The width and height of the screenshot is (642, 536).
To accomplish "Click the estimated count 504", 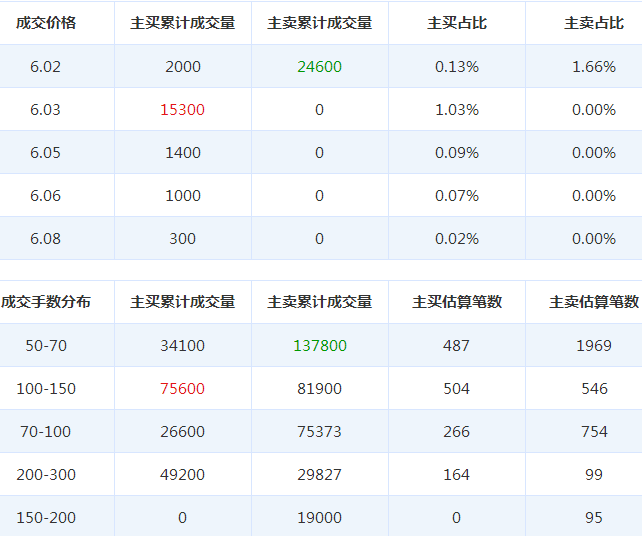I will tap(456, 389).
